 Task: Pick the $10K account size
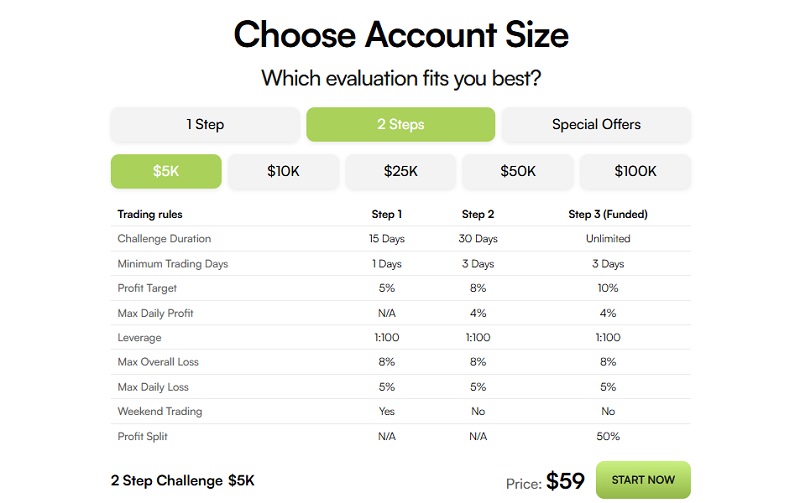pyautogui.click(x=283, y=171)
